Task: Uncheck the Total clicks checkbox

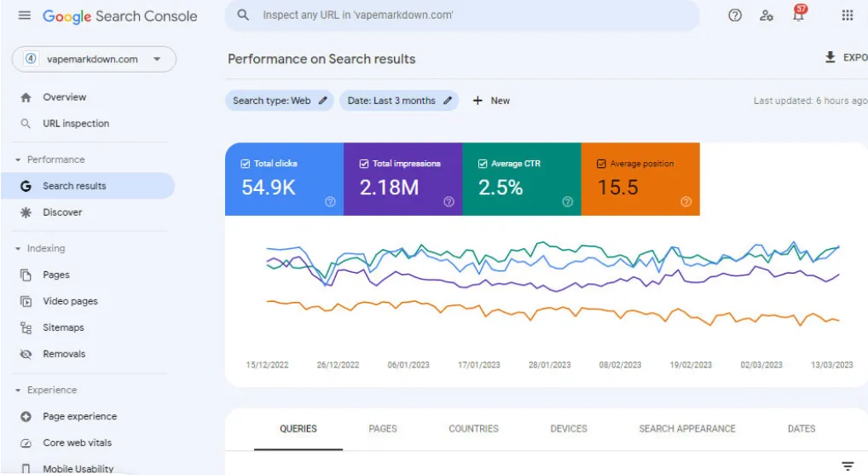Action: coord(246,164)
